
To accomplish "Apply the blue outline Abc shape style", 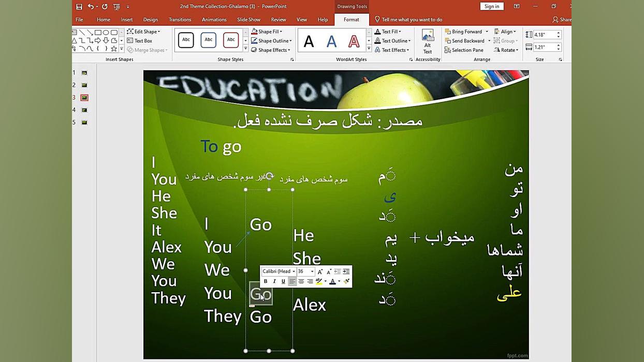I will click(x=208, y=40).
